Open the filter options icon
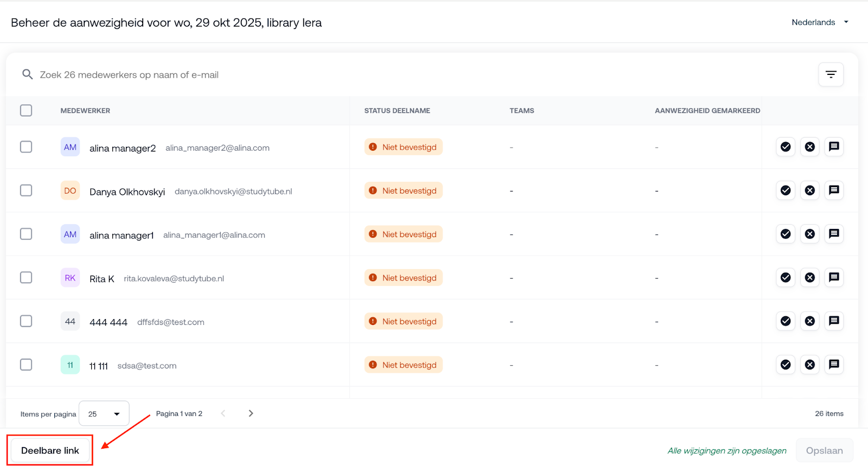Image resolution: width=868 pixels, height=472 pixels. (831, 75)
